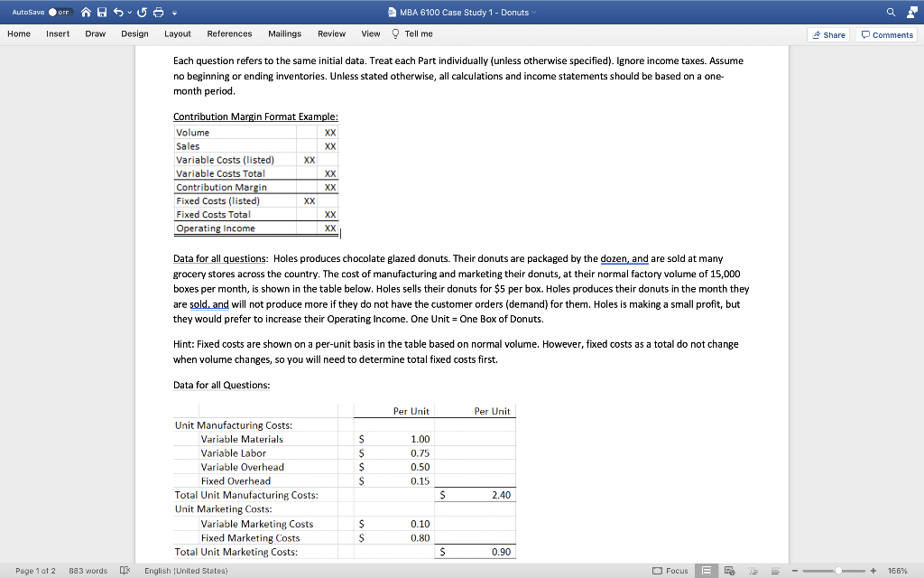Open word count showing 883 words
The height and width of the screenshot is (578, 924).
tap(88, 571)
